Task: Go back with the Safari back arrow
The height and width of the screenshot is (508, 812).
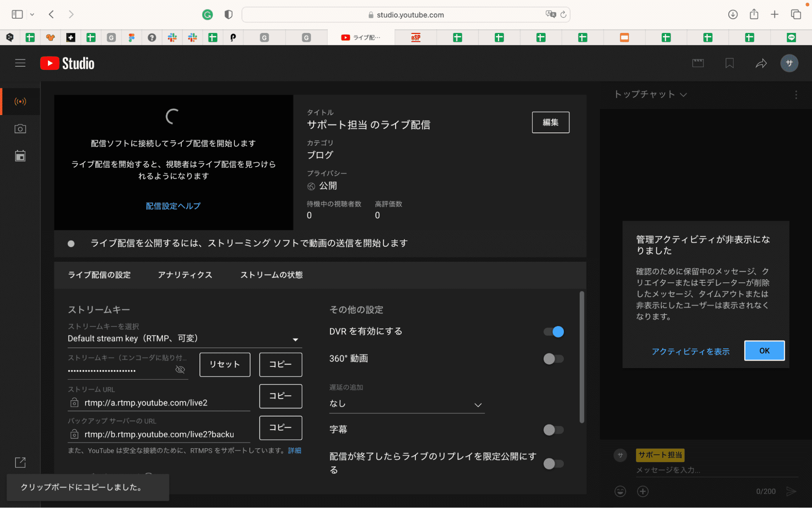Action: click(51, 15)
